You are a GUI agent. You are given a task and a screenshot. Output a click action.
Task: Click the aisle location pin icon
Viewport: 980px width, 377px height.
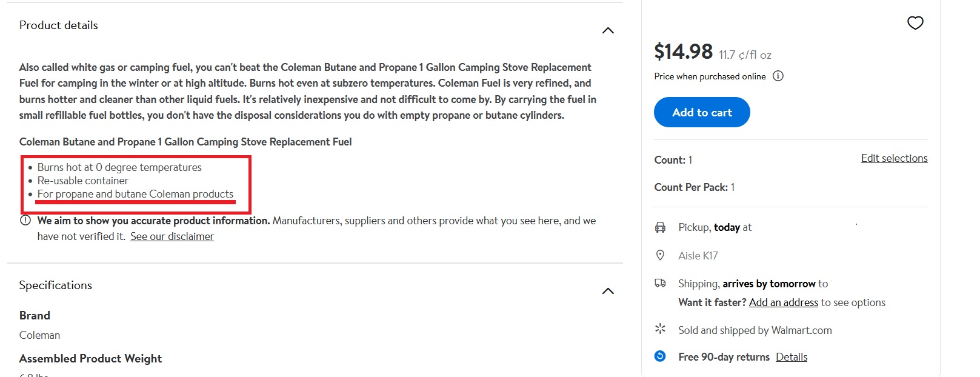[x=660, y=255]
